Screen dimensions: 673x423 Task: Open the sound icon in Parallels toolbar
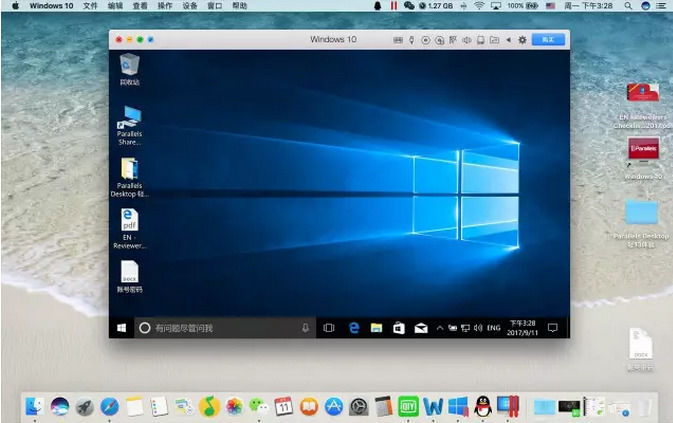pos(467,40)
